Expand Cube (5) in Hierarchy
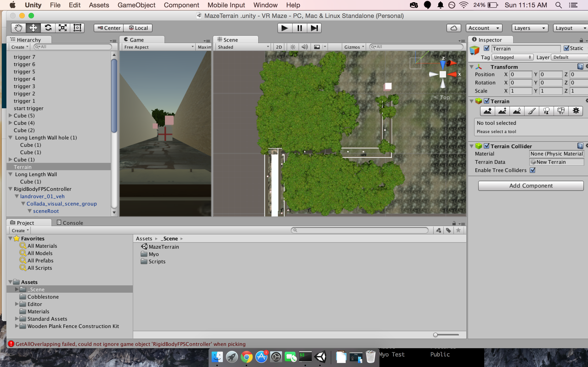This screenshot has height=367, width=588. pyautogui.click(x=10, y=116)
